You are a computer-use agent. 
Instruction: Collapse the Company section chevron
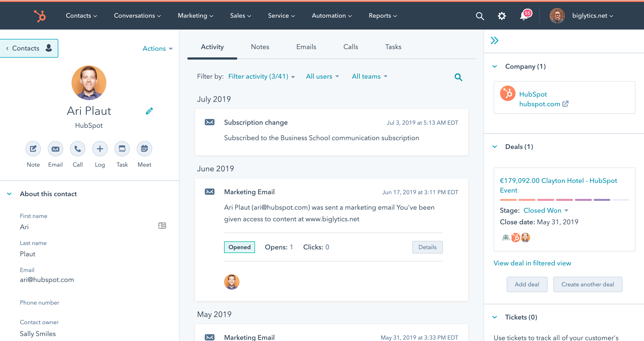[x=495, y=66]
